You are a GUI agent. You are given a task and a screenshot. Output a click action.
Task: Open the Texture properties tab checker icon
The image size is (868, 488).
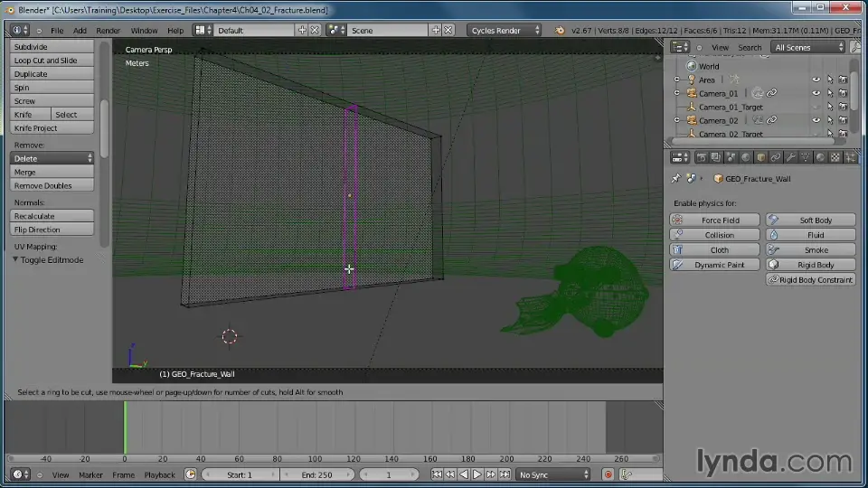tap(835, 157)
